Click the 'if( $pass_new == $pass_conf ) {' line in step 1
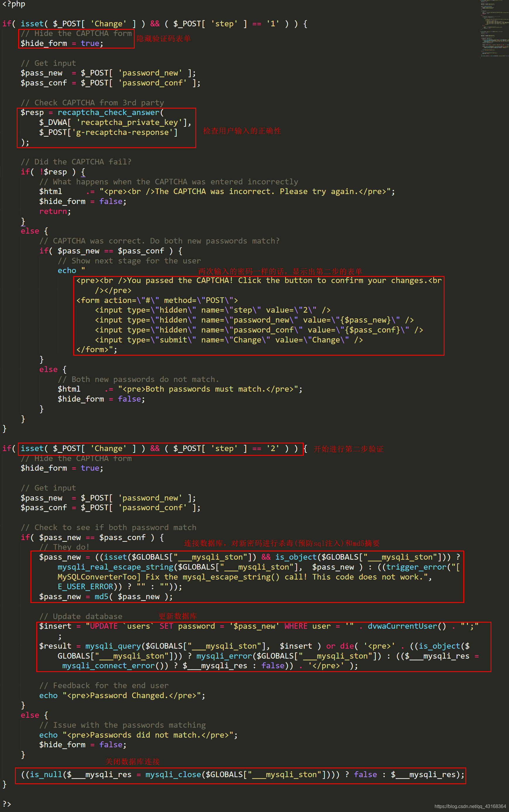This screenshot has height=812, width=509. [x=111, y=251]
